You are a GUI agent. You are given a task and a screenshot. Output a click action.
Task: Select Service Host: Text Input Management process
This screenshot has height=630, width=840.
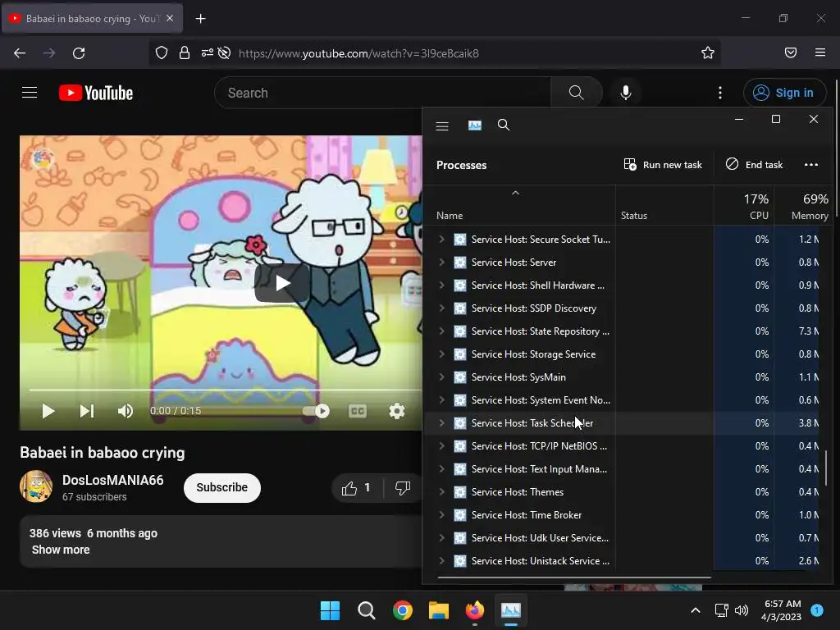[539, 469]
